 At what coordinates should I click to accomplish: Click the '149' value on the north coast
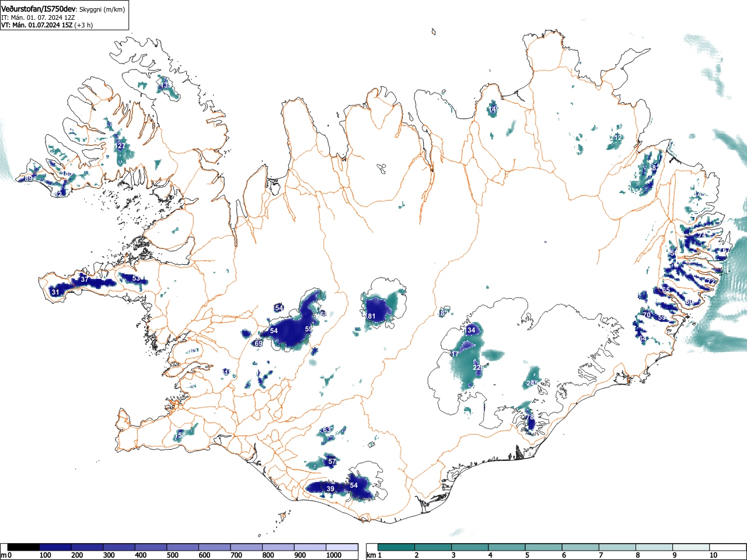[493, 109]
